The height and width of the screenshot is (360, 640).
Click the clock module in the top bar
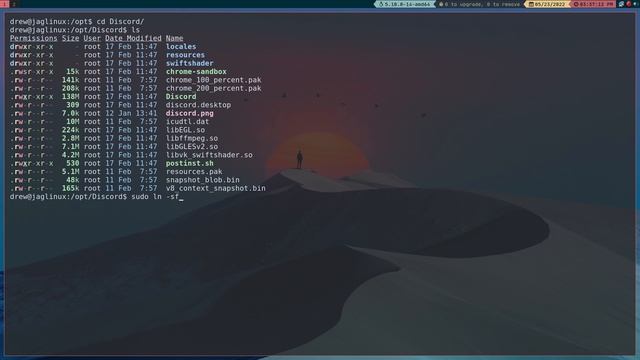pos(593,4)
